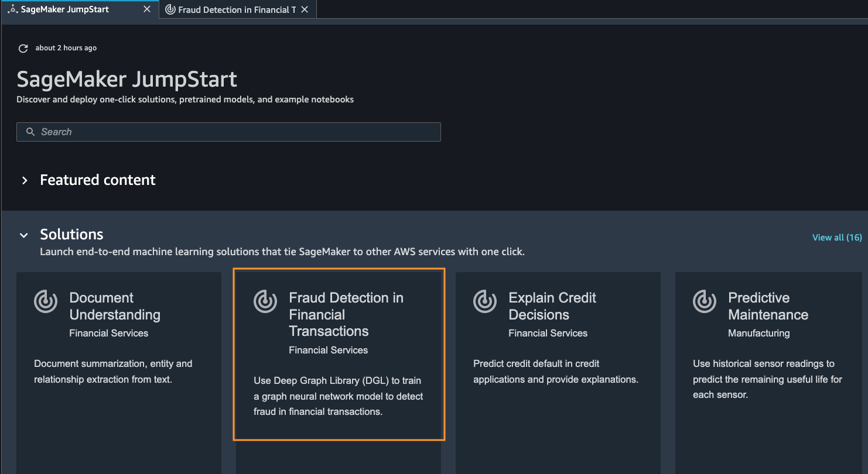This screenshot has width=868, height=474.
Task: Click the magnifier icon in the search box
Action: pos(30,132)
